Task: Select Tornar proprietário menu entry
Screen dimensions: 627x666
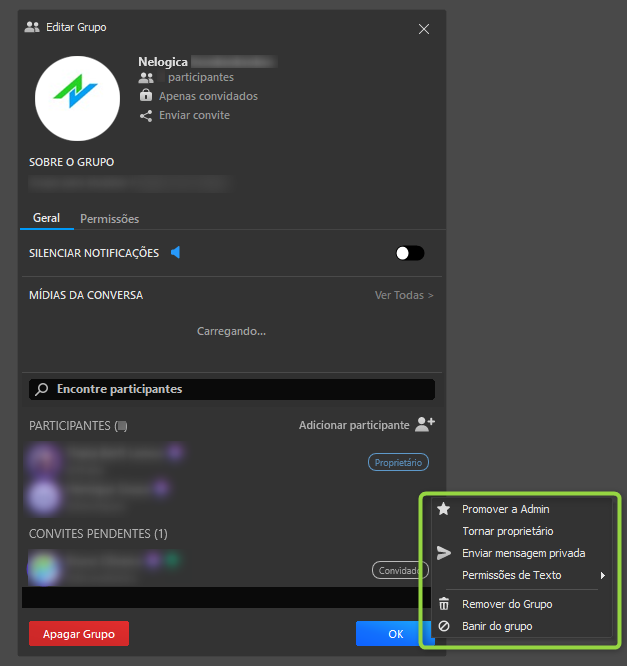Action: [x=522, y=531]
